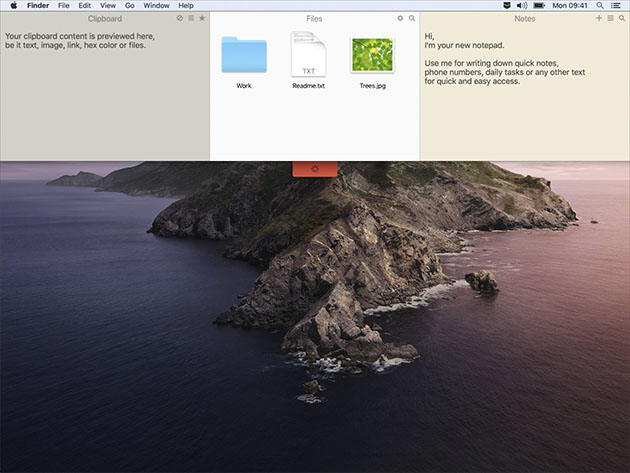The width and height of the screenshot is (630, 473).
Task: Add a new note with plus icon
Action: (x=599, y=18)
